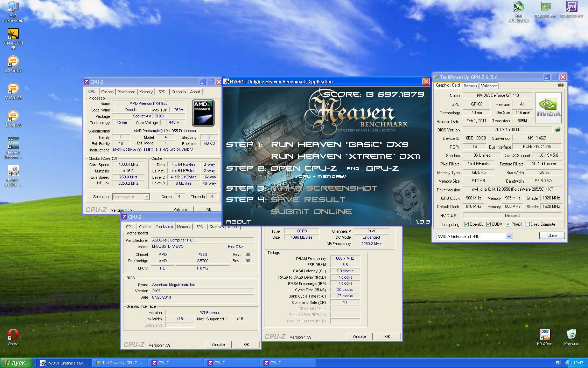
Task: Click RUN HEAVEN "XTREME" DX11 link
Action: pyautogui.click(x=345, y=156)
